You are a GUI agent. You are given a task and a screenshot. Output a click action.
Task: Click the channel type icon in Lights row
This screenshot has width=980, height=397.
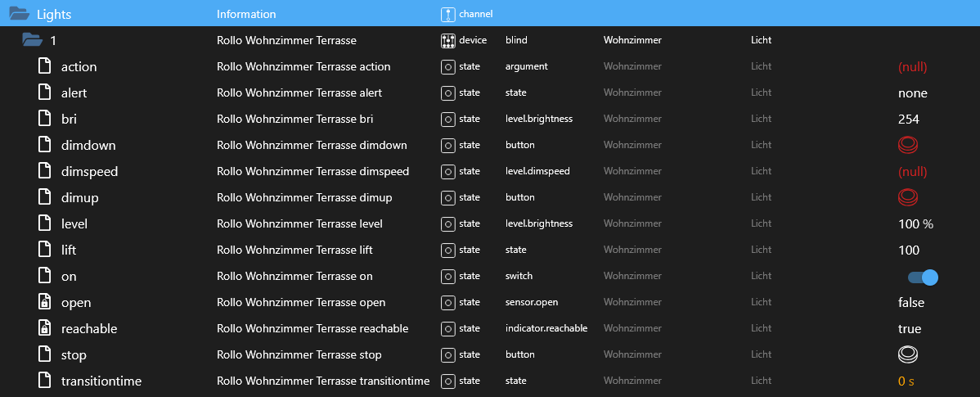[447, 14]
